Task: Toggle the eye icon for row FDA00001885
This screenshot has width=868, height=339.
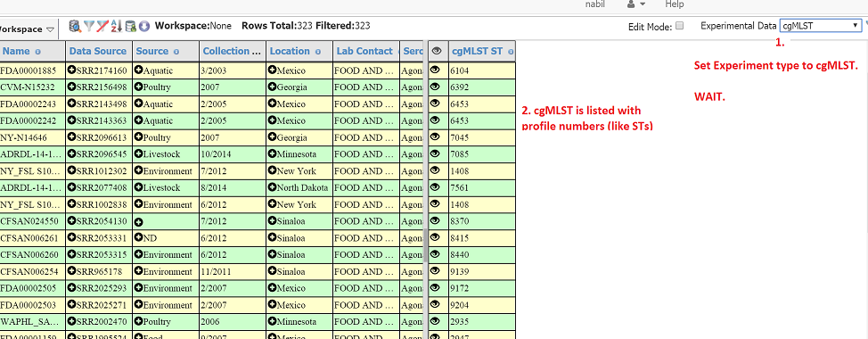Action: 435,70
